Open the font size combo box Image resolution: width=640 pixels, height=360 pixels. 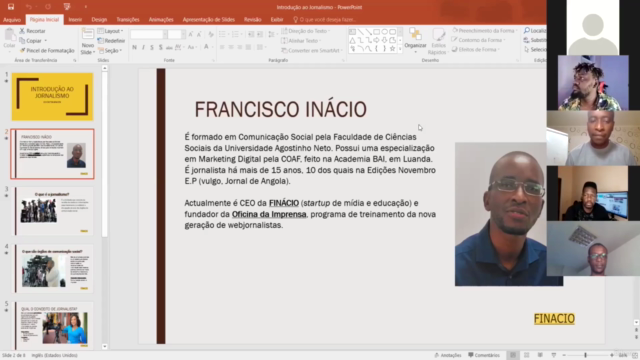(177, 35)
